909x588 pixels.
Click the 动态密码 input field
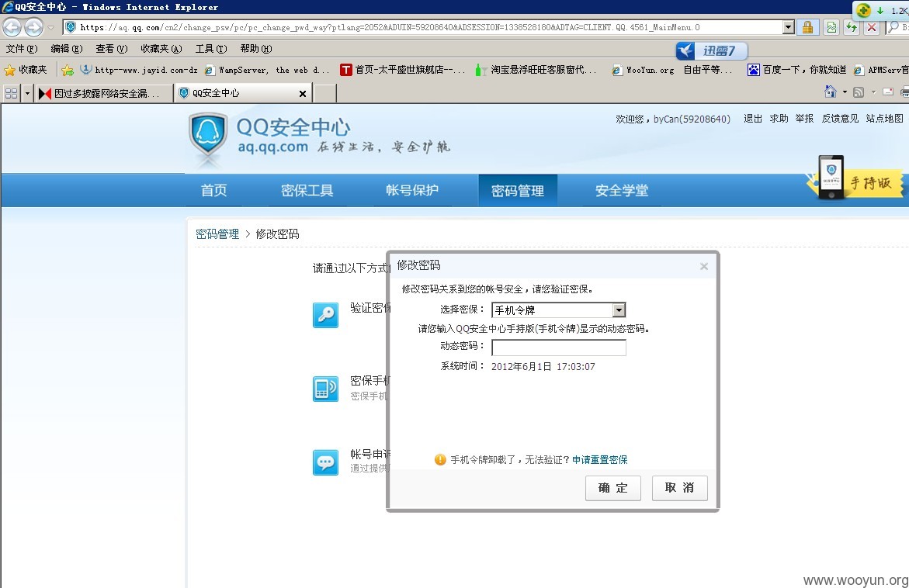pyautogui.click(x=559, y=348)
